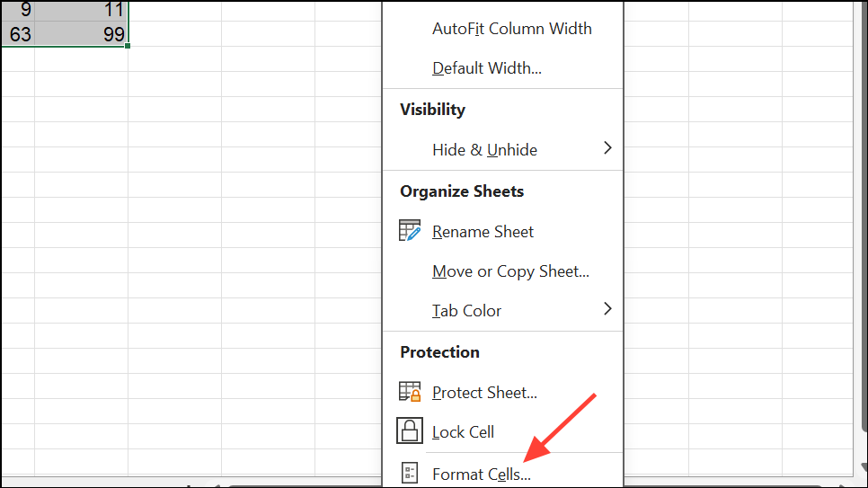Screen dimensions: 868x488
Task: Click the Protect Sheet padlock-grid icon
Action: (x=410, y=392)
